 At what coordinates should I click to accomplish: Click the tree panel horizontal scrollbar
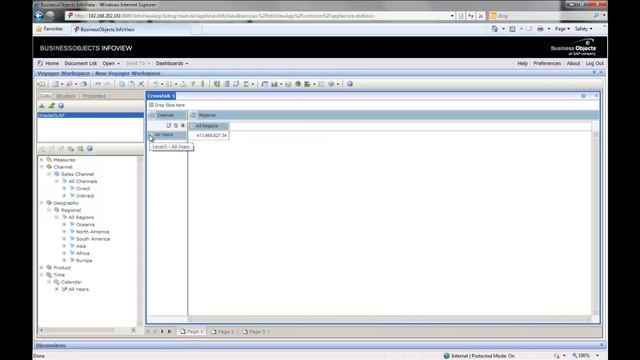click(x=87, y=330)
